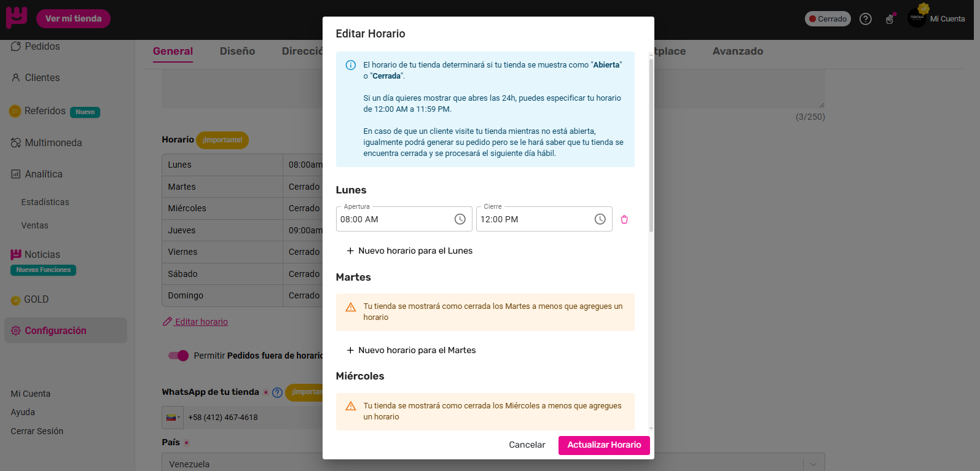Screen dimensions: 980x471
Task: Click the waving hand notification icon
Action: (890, 19)
